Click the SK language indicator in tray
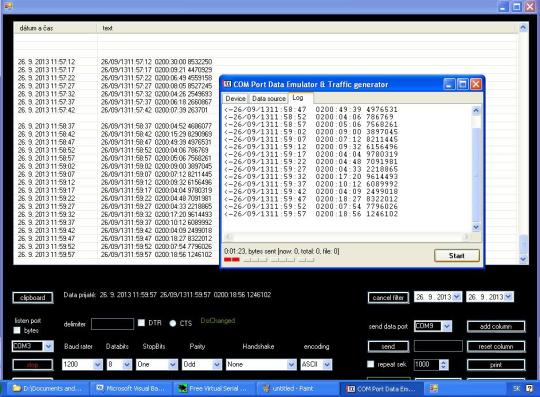The image size is (540, 397). point(516,389)
